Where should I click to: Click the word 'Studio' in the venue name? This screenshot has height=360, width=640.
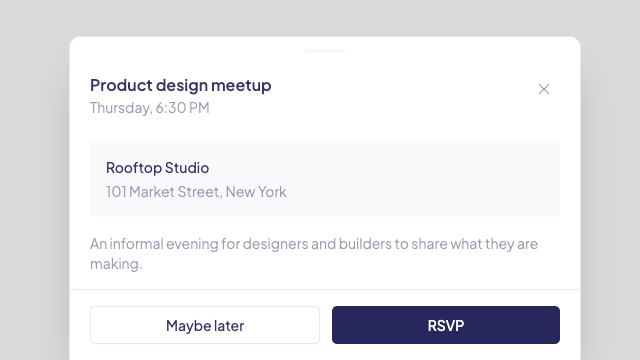point(187,168)
